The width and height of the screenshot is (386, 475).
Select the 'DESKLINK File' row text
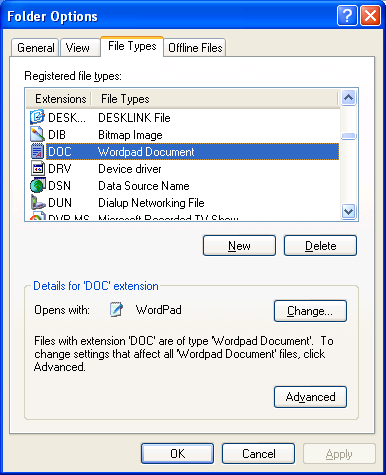134,118
